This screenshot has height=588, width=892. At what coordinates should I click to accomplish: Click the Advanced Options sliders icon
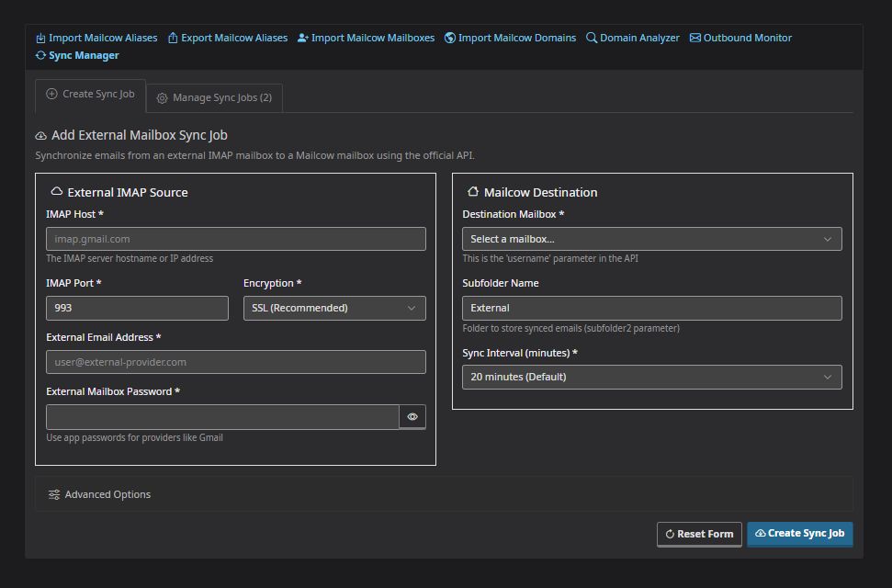[x=54, y=494]
